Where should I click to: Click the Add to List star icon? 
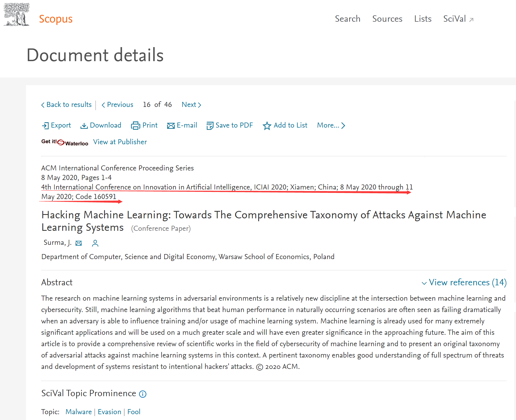pyautogui.click(x=267, y=126)
